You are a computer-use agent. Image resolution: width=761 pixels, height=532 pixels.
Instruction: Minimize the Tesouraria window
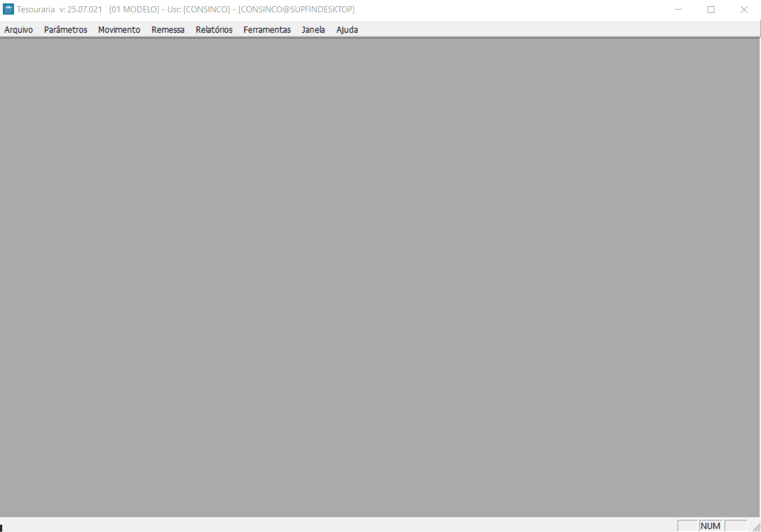click(678, 10)
